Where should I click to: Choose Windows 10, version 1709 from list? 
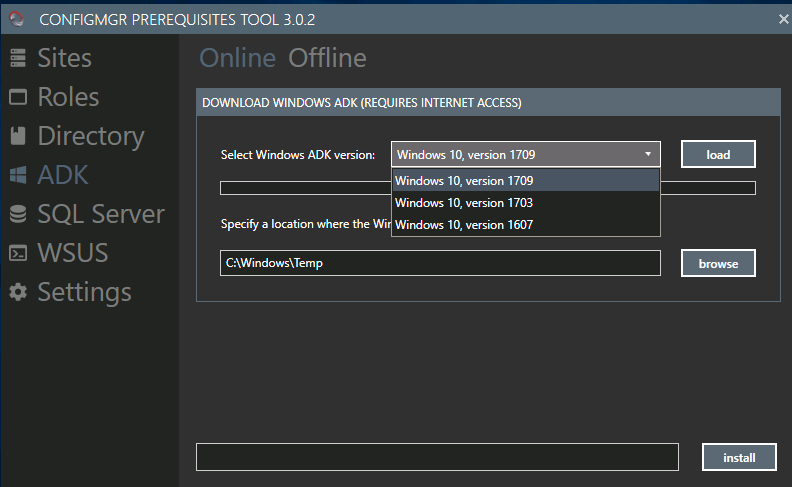[525, 180]
